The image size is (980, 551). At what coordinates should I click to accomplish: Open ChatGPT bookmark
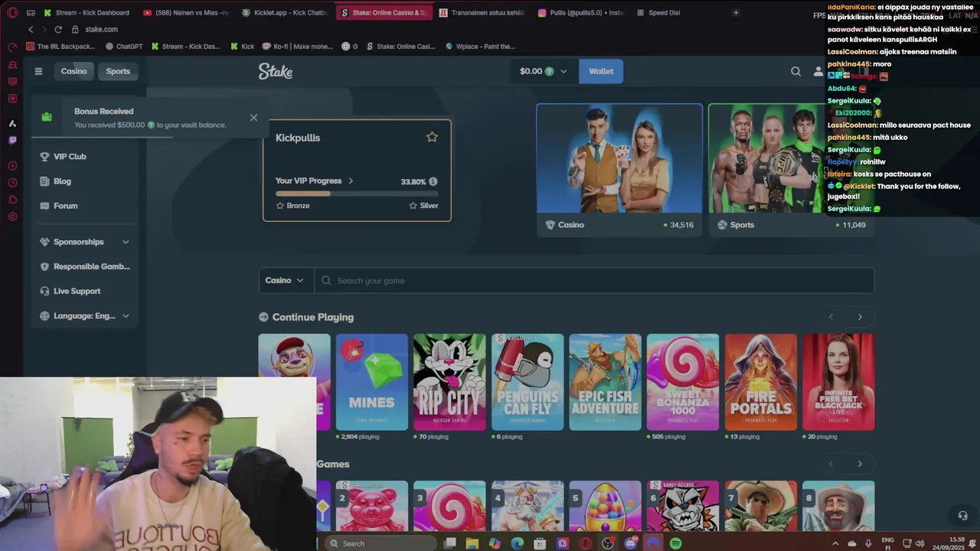(x=123, y=47)
